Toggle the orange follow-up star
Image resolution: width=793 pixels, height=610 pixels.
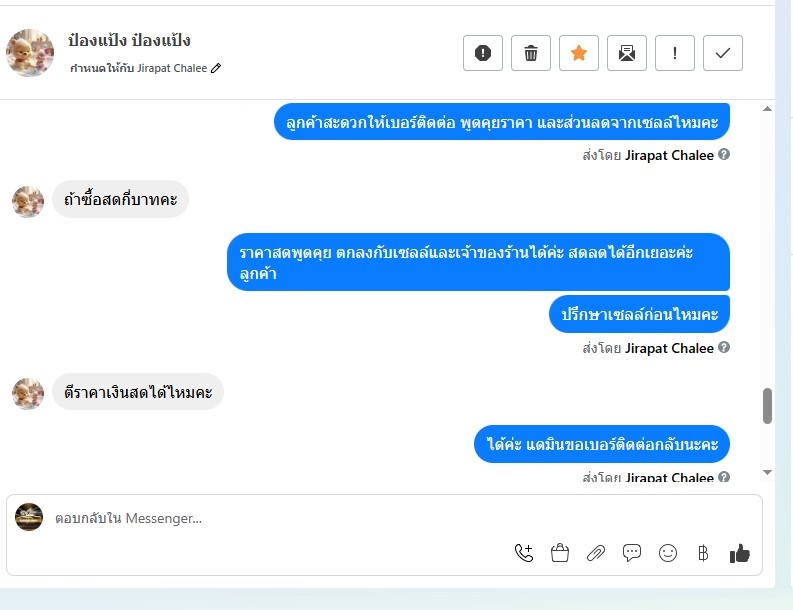579,53
